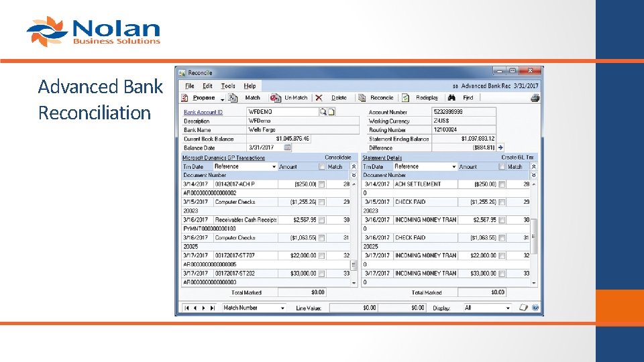Click the Statement Details scrollbar thumb
The image size is (644, 362).
[533, 237]
